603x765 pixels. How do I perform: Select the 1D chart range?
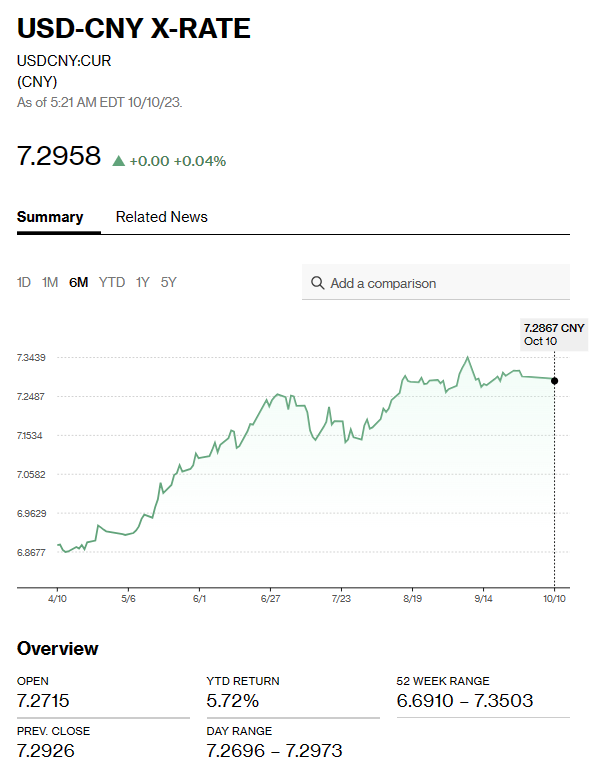tap(24, 282)
